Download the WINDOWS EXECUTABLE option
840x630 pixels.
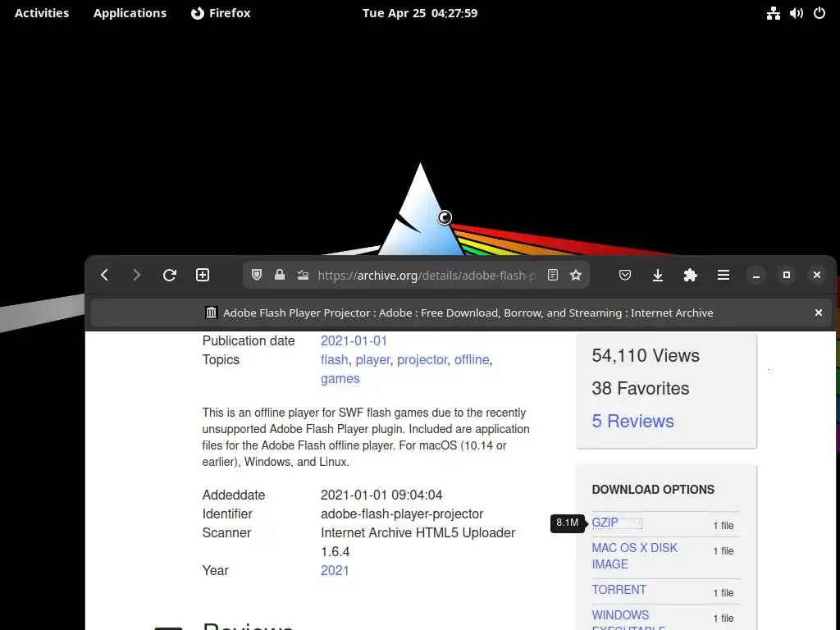pyautogui.click(x=628, y=622)
